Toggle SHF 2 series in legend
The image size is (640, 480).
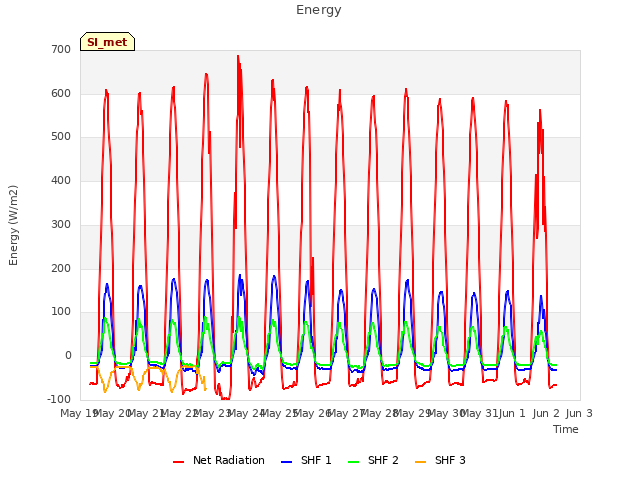pos(373,460)
